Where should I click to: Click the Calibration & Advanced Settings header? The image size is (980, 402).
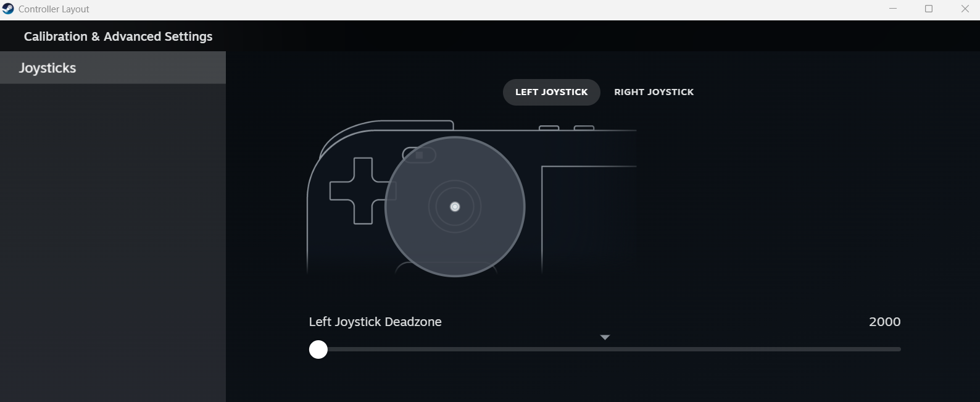(118, 36)
